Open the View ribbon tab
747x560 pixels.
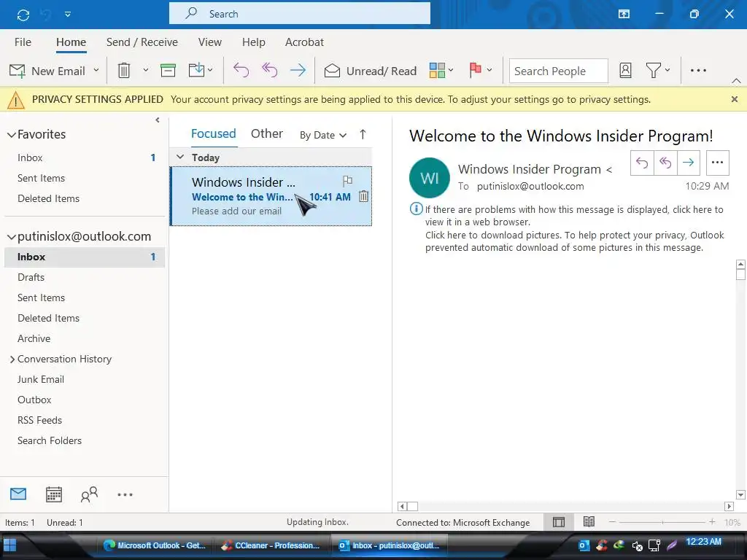coord(209,42)
